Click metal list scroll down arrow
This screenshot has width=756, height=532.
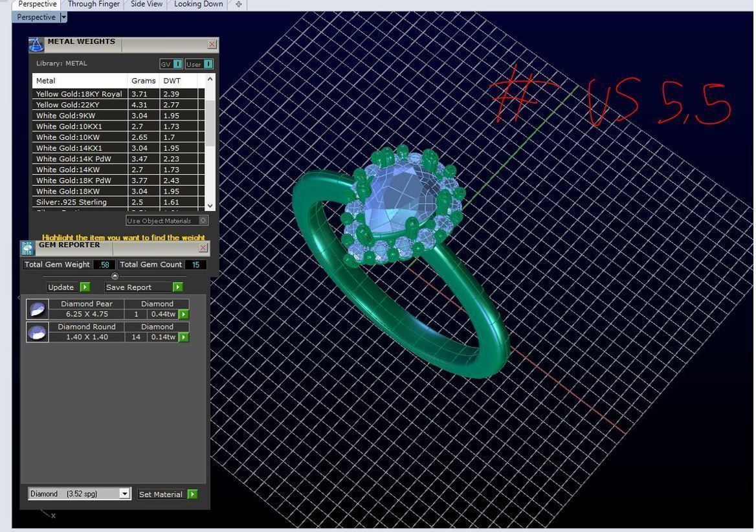210,206
